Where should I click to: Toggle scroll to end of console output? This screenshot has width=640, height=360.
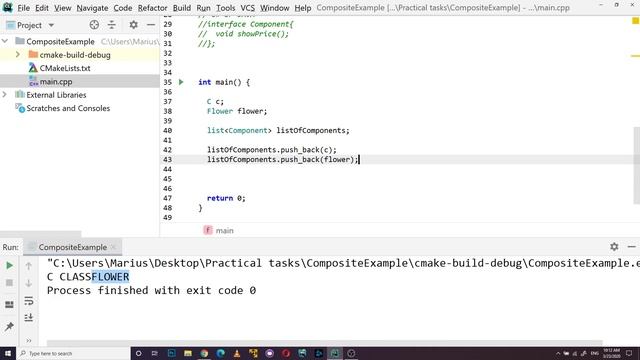pyautogui.click(x=29, y=318)
